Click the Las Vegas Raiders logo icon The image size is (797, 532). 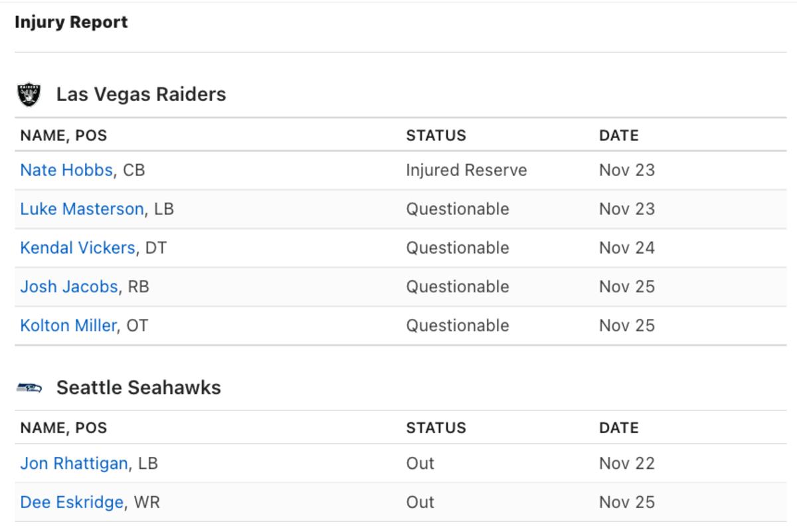pyautogui.click(x=29, y=94)
